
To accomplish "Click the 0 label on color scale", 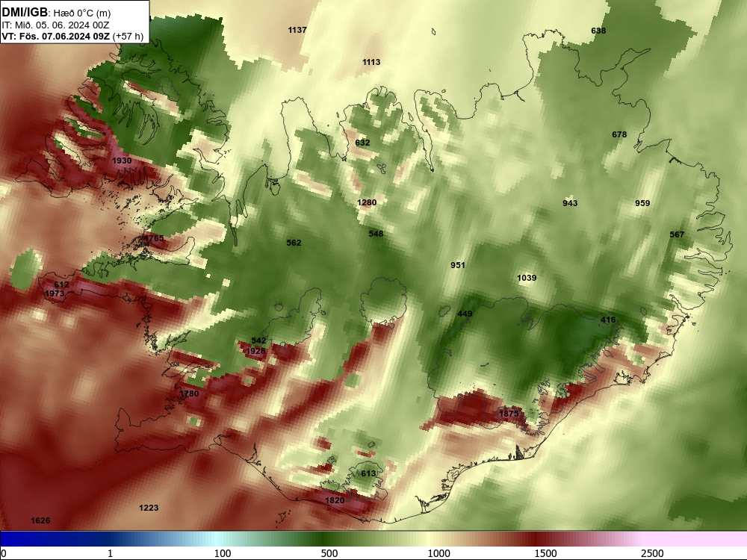I will click(x=4, y=553).
